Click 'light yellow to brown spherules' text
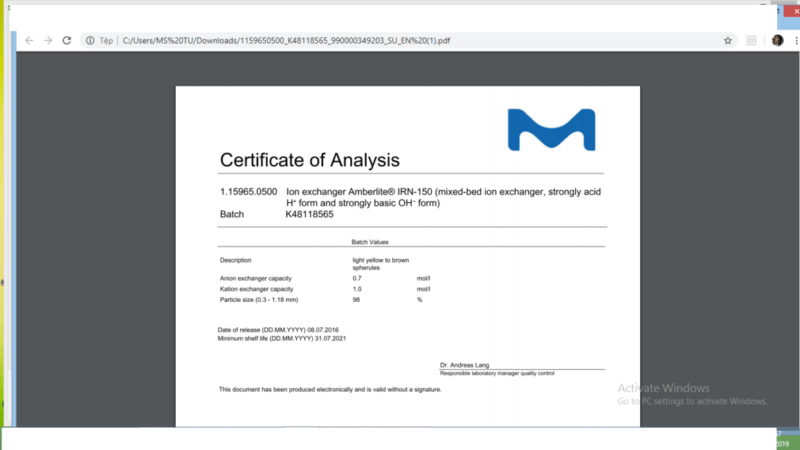 (x=381, y=264)
